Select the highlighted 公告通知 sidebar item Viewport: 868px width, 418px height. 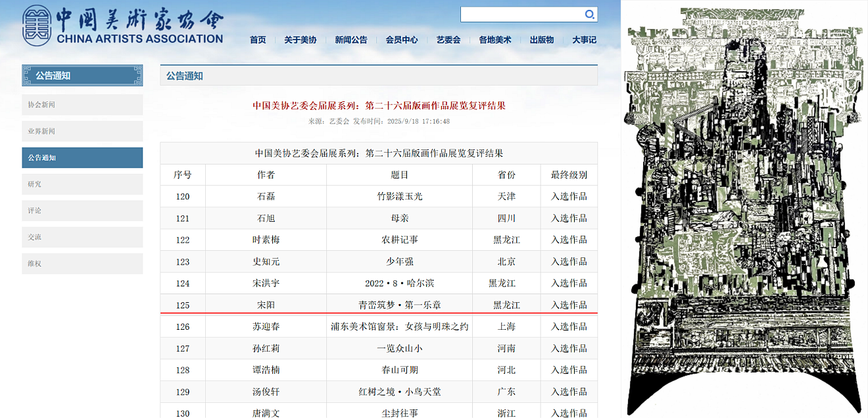[82, 158]
